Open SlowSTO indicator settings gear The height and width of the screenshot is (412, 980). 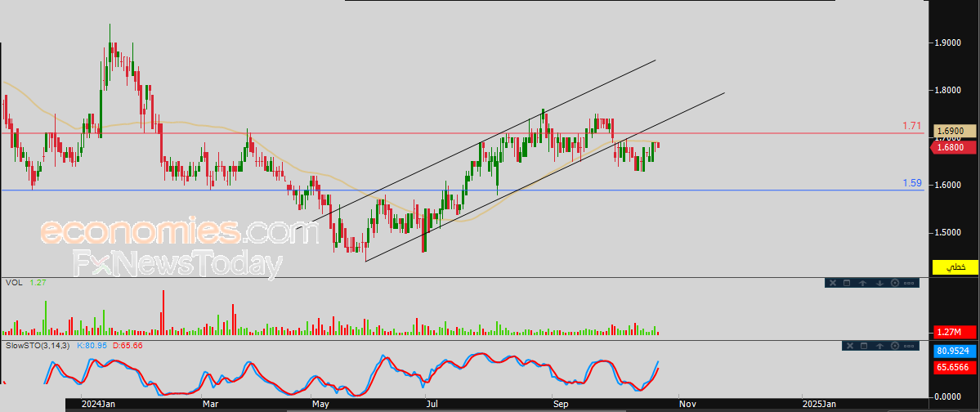click(x=895, y=346)
